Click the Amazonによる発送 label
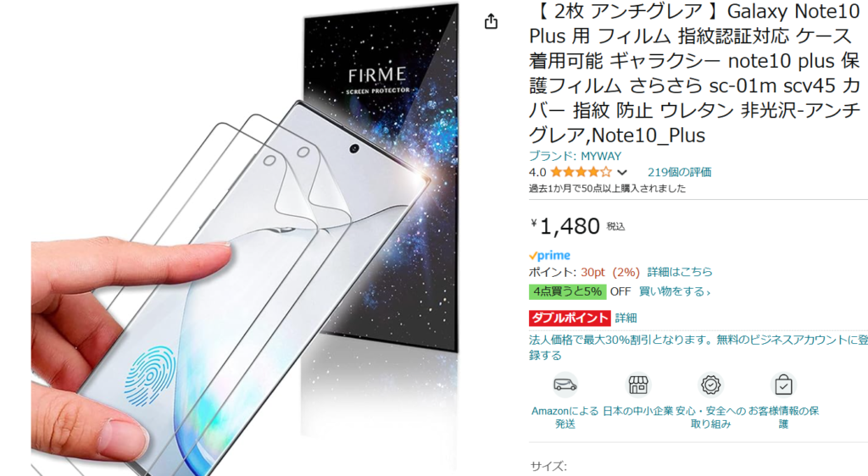This screenshot has height=476, width=868. coord(565,418)
